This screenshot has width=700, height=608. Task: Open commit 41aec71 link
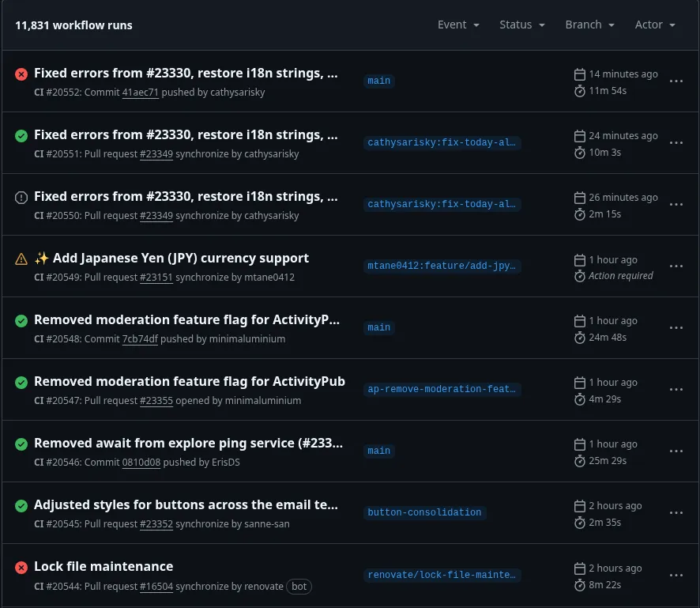pos(141,93)
